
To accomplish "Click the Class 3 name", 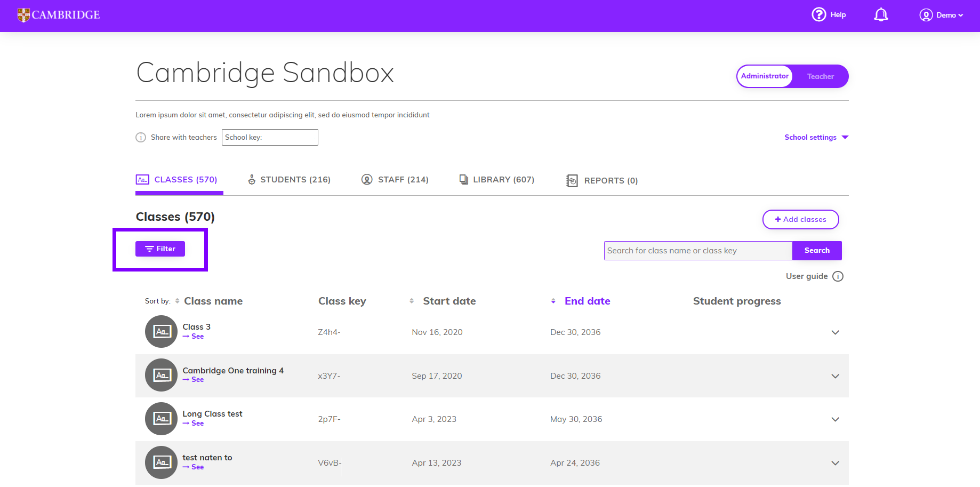I will pos(196,327).
